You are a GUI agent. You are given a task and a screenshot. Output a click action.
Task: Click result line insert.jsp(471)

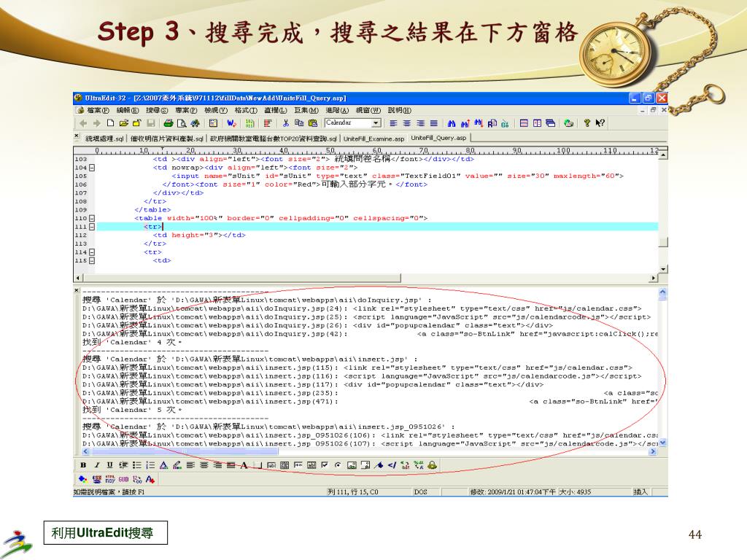pyautogui.click(x=370, y=402)
